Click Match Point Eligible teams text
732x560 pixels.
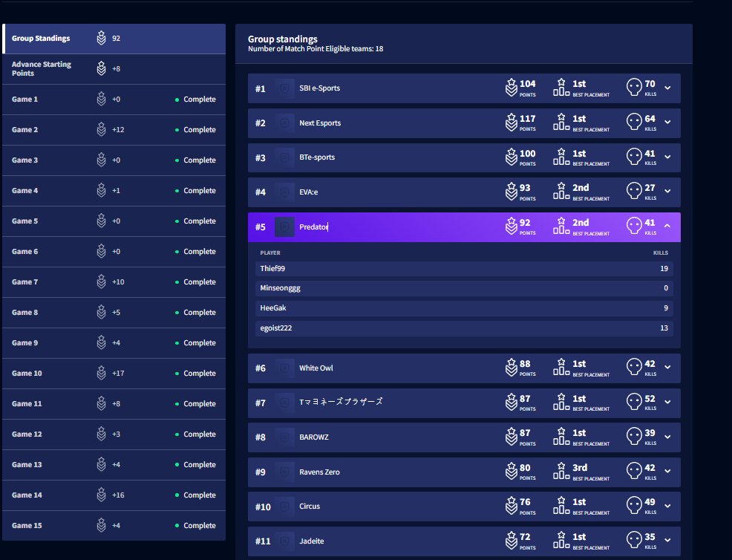(x=316, y=48)
